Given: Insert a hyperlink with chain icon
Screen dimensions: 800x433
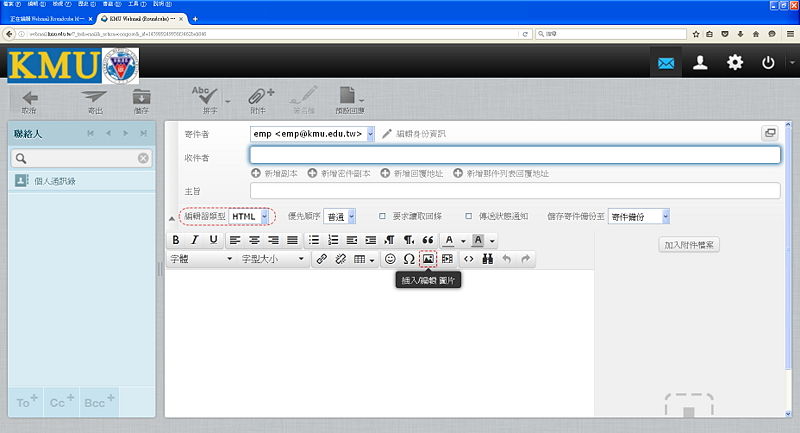Looking at the screenshot, I should coord(321,259).
